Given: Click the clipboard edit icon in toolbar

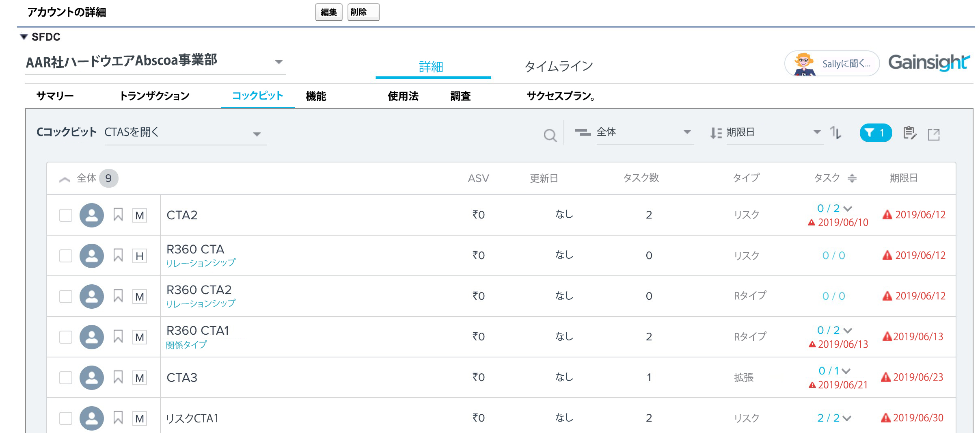Looking at the screenshot, I should click(x=910, y=133).
